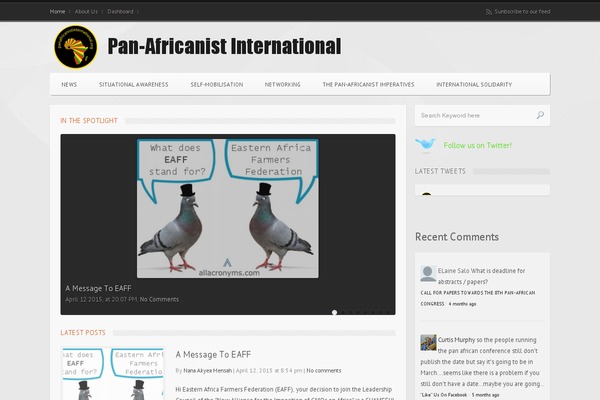
Task: Open the Self-Mobilisation menu
Action: coord(217,85)
